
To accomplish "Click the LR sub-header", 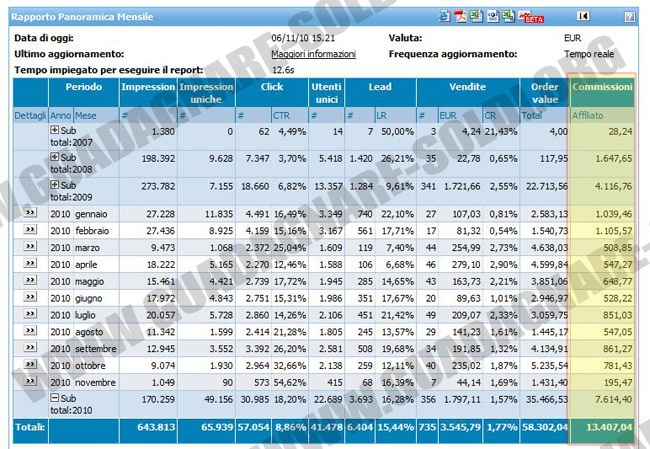I will click(381, 116).
